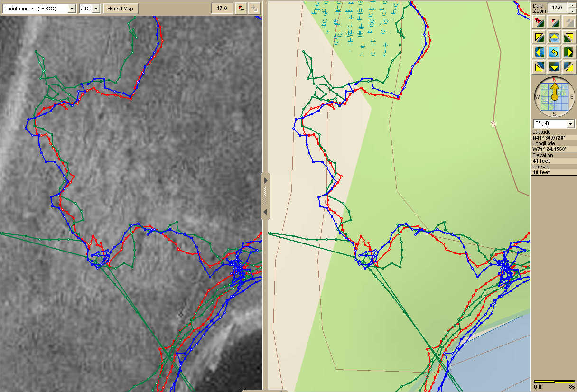Pan map diagonally to the southeast
577x392 pixels.
click(x=568, y=66)
